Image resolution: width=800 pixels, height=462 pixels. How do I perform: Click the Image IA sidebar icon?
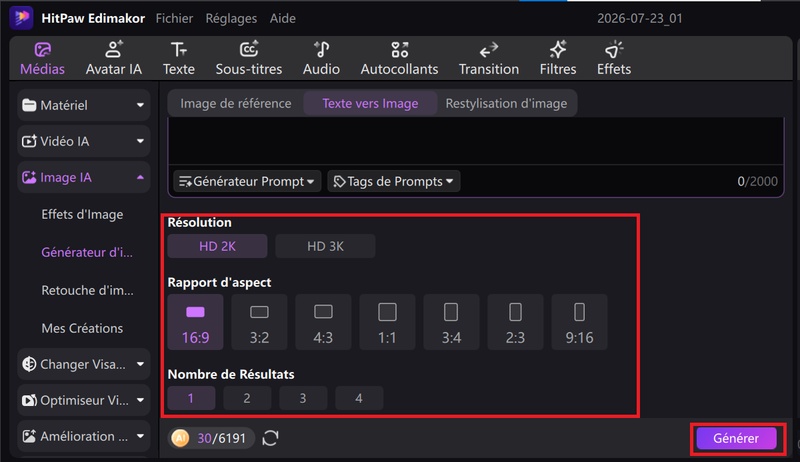[x=29, y=177]
